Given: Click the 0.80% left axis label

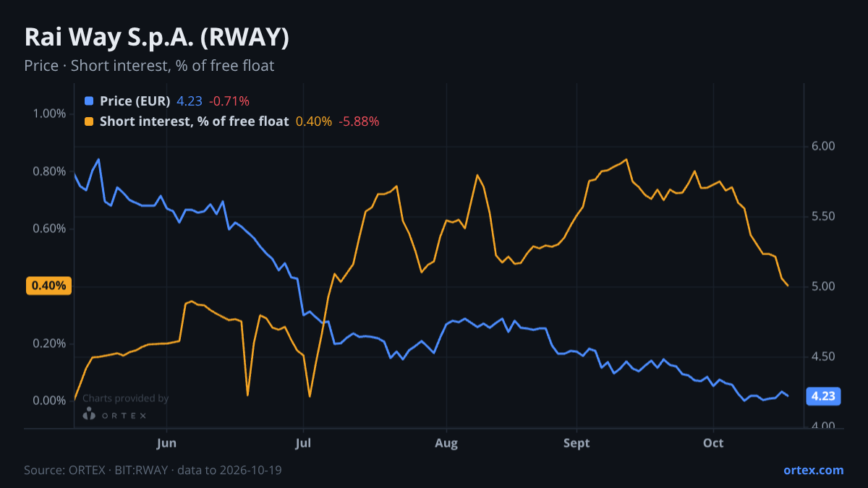Looking at the screenshot, I should 50,171.
